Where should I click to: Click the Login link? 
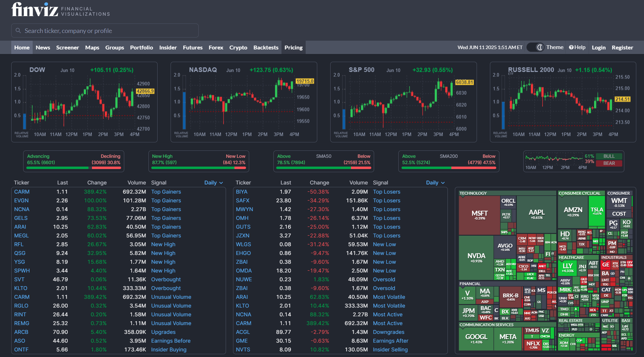(x=599, y=47)
